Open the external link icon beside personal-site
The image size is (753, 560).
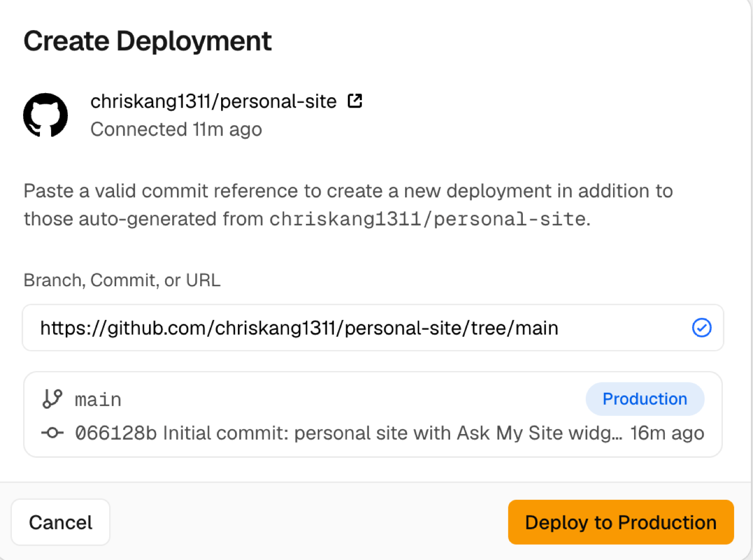[x=355, y=101]
